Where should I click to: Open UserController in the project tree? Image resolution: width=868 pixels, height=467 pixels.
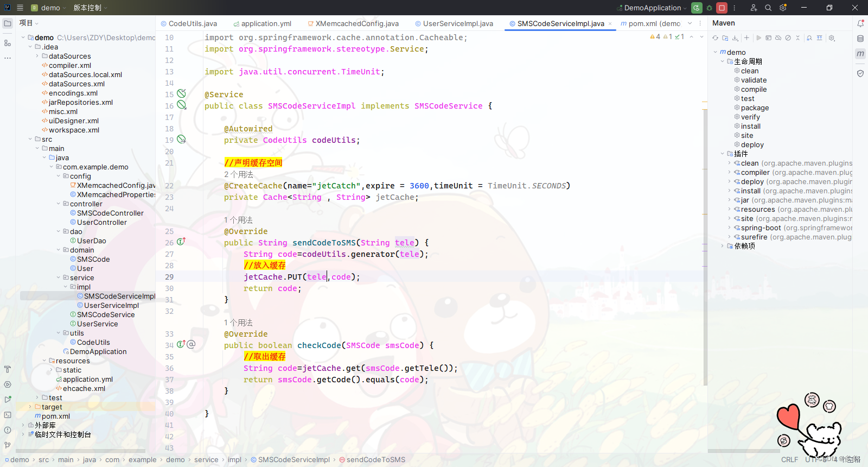tap(102, 222)
